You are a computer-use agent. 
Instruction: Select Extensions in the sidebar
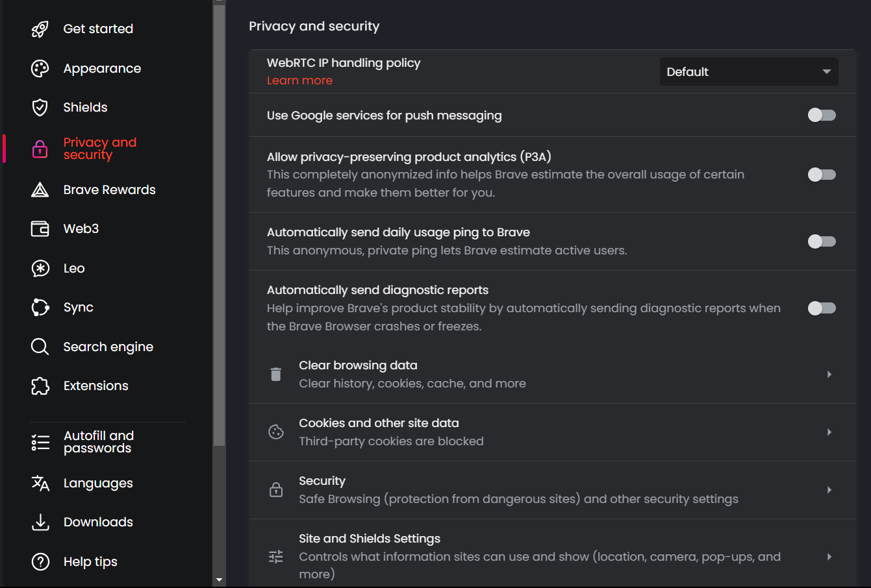click(95, 386)
